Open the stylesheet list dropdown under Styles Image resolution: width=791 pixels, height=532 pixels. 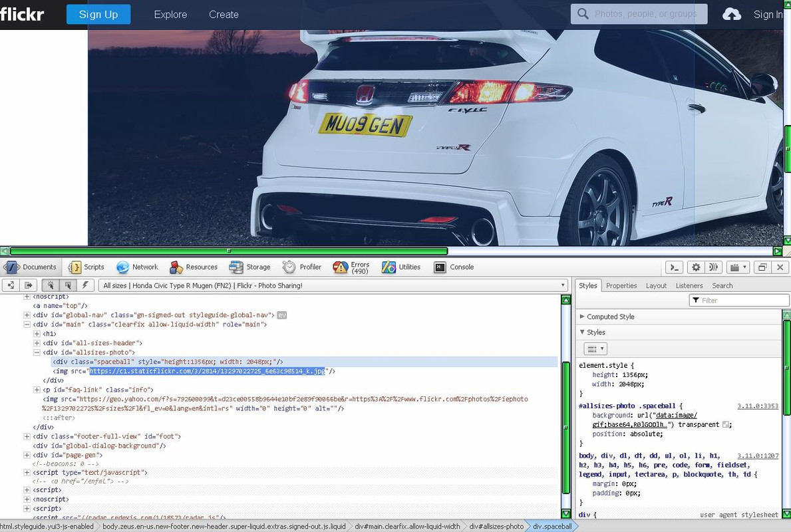pos(595,348)
